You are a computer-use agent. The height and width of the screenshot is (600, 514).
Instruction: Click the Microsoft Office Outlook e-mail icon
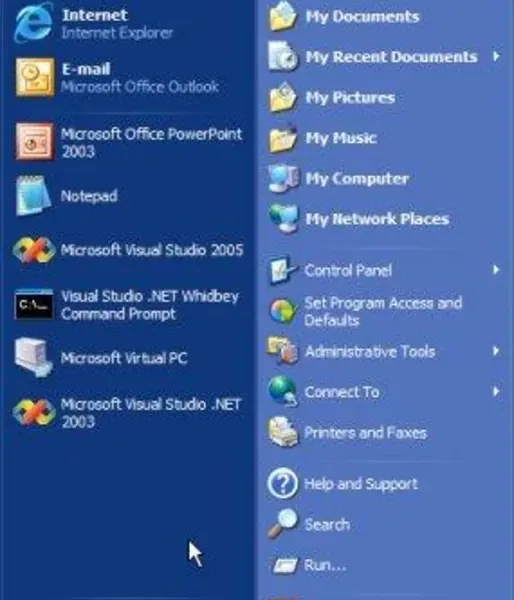click(34, 77)
